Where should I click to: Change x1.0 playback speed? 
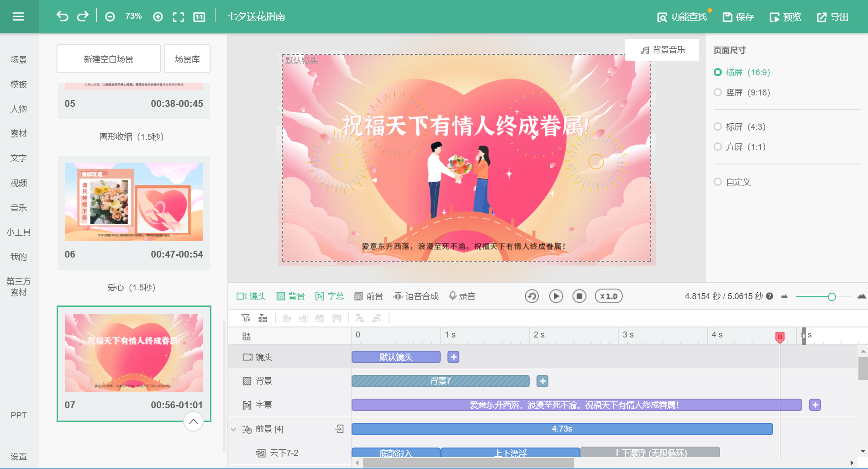tap(609, 296)
